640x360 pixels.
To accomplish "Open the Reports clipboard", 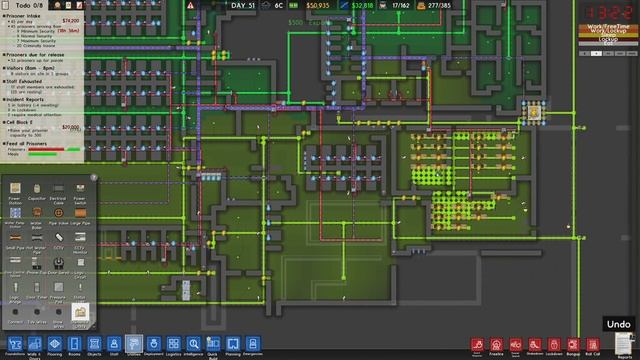I will (x=624, y=344).
